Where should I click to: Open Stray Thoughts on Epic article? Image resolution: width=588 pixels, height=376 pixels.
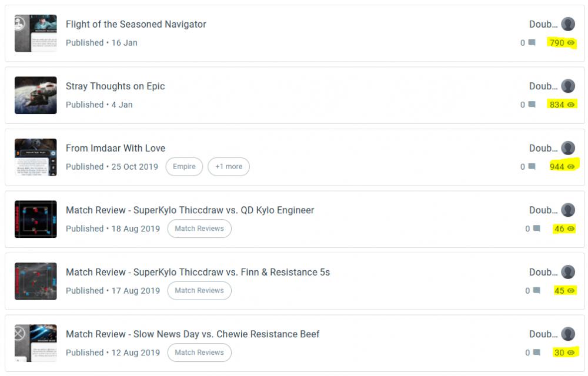115,86
